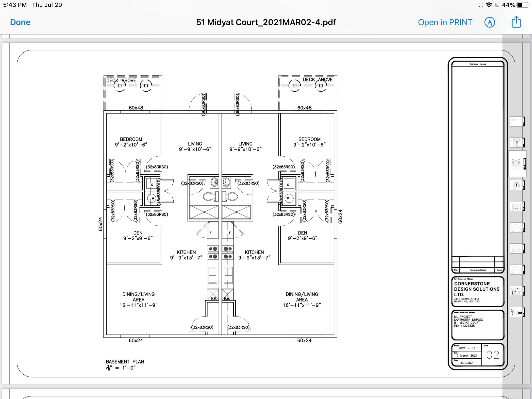The image size is (532, 399).
Task: Go to the sixth page thumbnail
Action: coord(517,227)
